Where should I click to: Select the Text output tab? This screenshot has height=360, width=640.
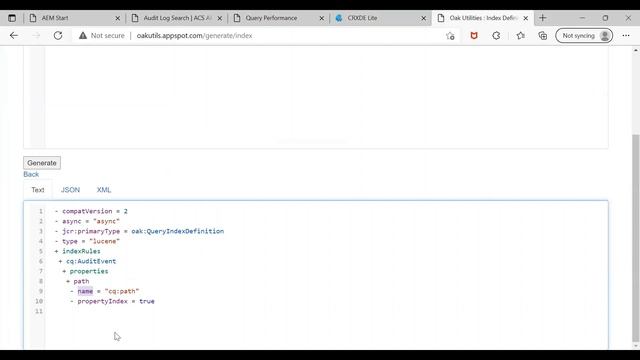[38, 190]
